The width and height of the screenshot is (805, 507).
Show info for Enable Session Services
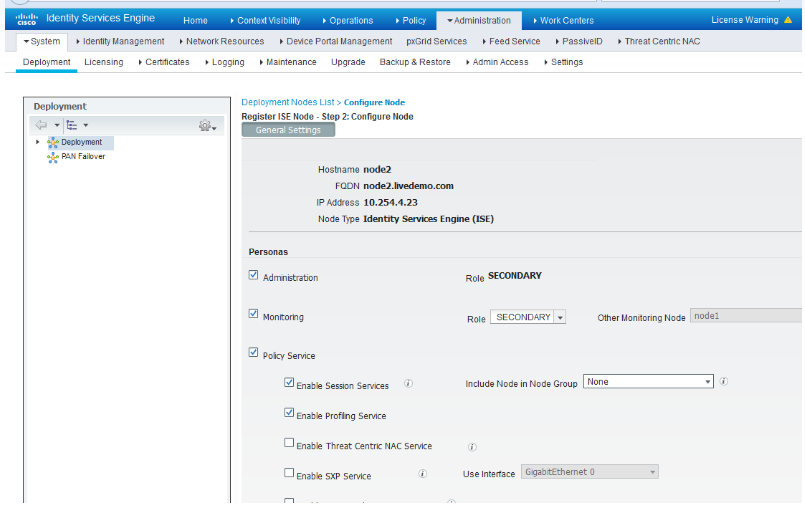408,383
